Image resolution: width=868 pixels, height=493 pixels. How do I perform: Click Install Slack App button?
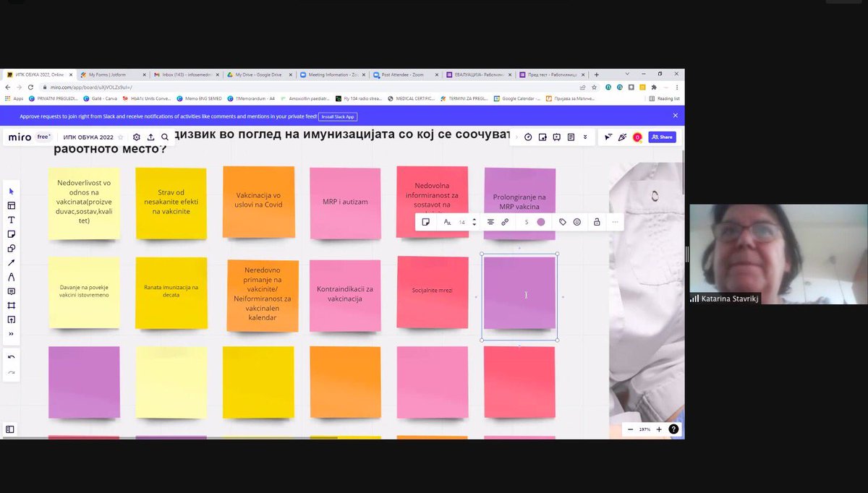(339, 116)
